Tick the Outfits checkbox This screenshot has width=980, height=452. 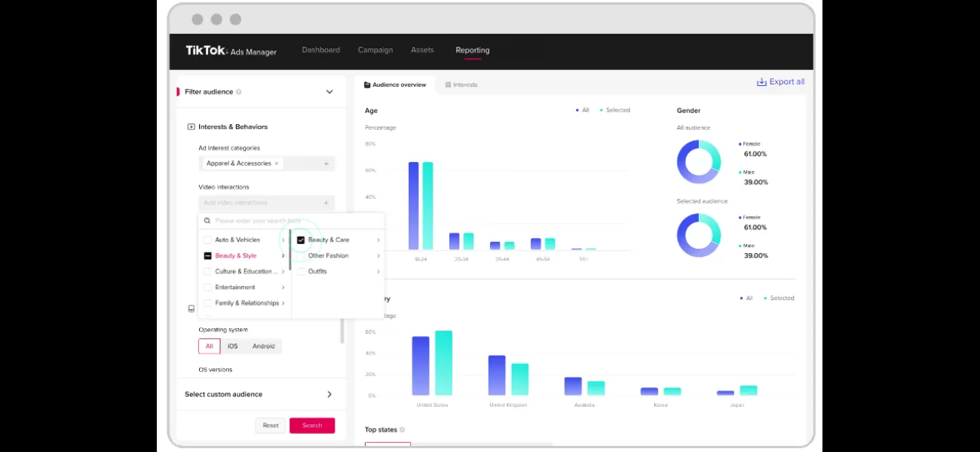tap(301, 272)
